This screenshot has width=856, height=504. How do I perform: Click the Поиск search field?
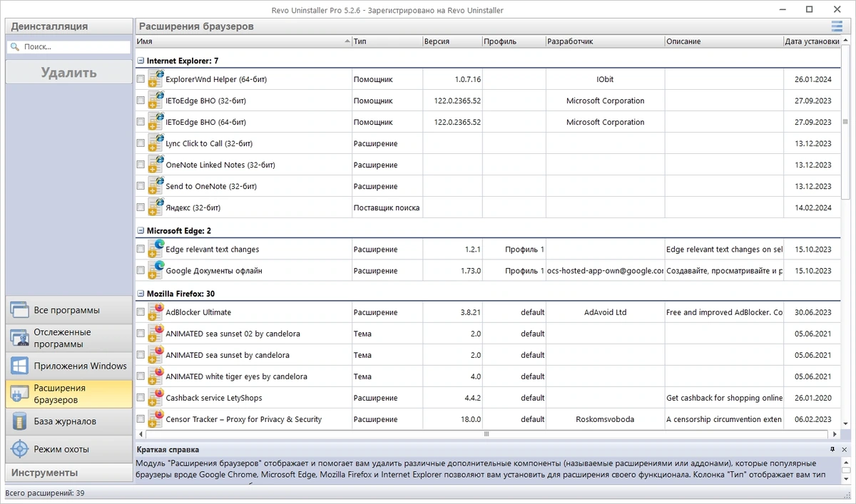click(x=68, y=47)
